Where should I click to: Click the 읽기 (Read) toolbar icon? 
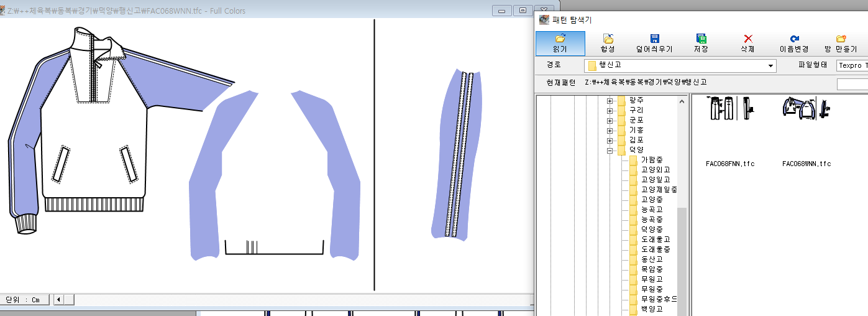tap(560, 43)
